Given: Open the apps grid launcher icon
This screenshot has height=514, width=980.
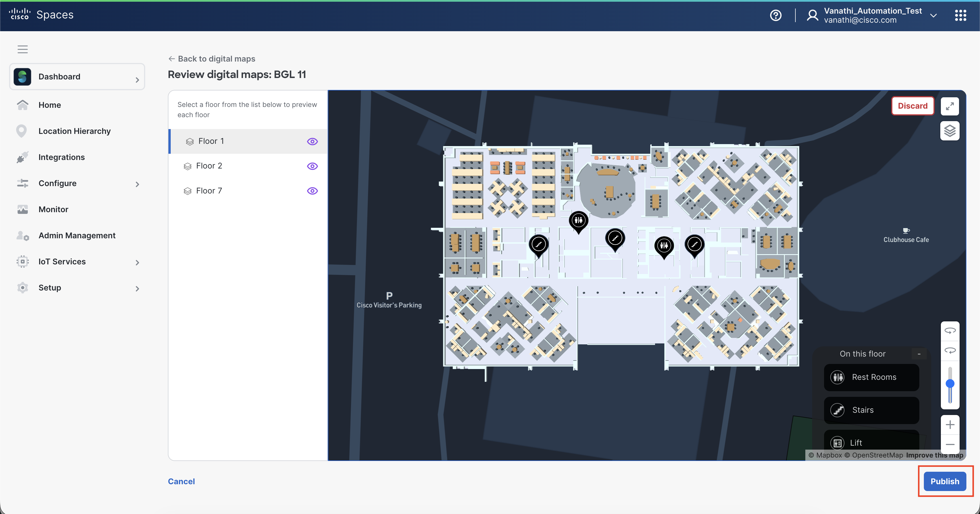Looking at the screenshot, I should [x=960, y=15].
